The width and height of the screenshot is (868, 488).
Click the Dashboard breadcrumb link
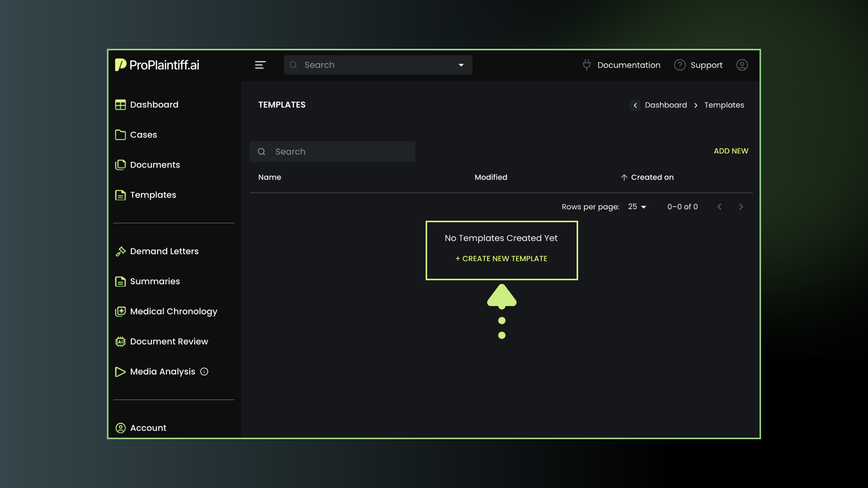click(666, 105)
